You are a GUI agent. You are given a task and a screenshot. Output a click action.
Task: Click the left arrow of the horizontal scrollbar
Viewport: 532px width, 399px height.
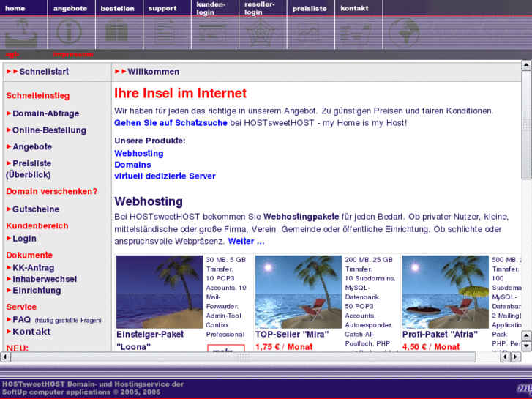click(x=4, y=357)
